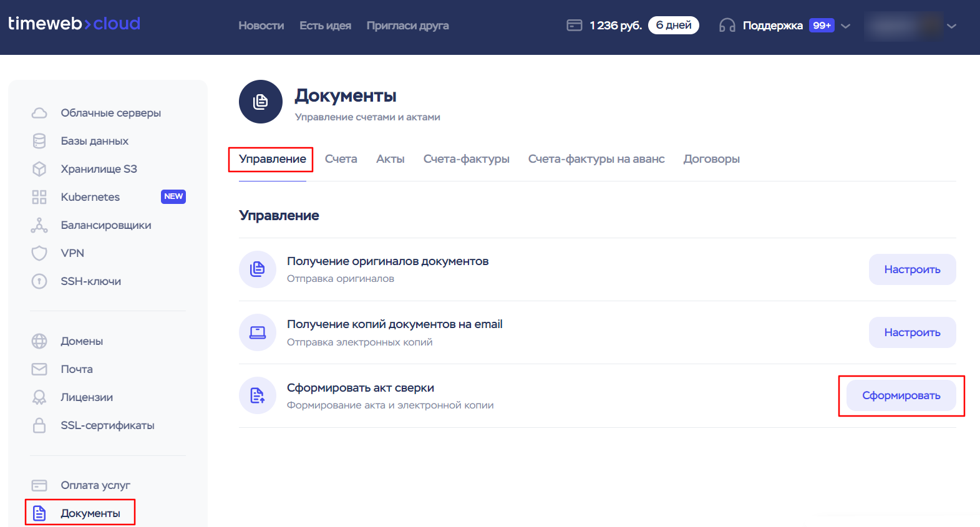
Task: Open the Балансировщики sidebar icon
Action: coord(39,225)
